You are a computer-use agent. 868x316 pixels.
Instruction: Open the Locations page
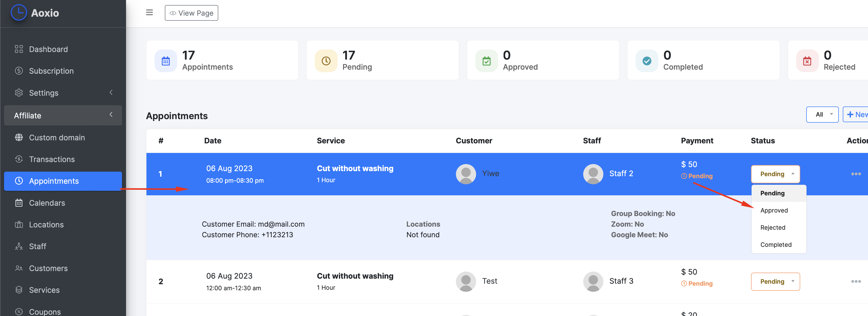[x=46, y=225]
